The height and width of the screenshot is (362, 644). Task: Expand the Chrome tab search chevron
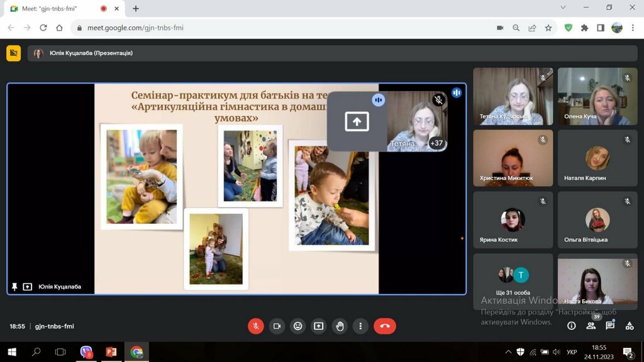562,8
